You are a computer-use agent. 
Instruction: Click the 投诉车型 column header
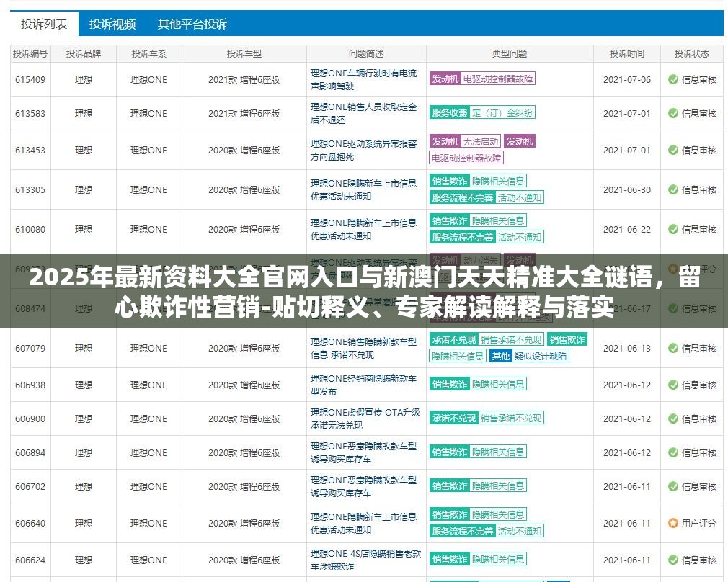[x=244, y=54]
